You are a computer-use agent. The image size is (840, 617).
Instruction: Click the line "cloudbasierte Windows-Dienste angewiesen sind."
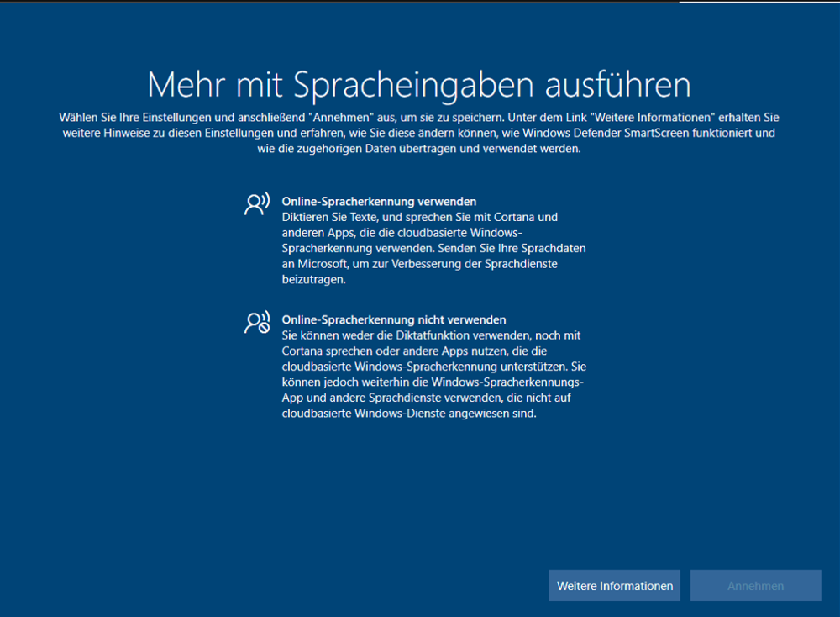pos(408,414)
